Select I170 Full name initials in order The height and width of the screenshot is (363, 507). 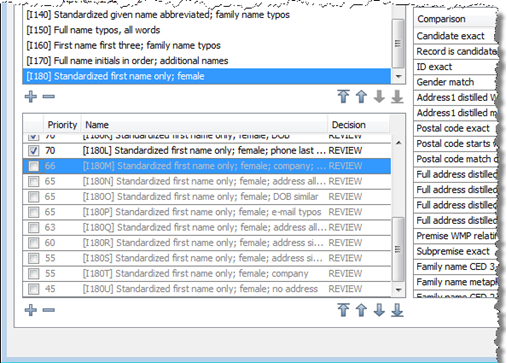[x=207, y=61]
